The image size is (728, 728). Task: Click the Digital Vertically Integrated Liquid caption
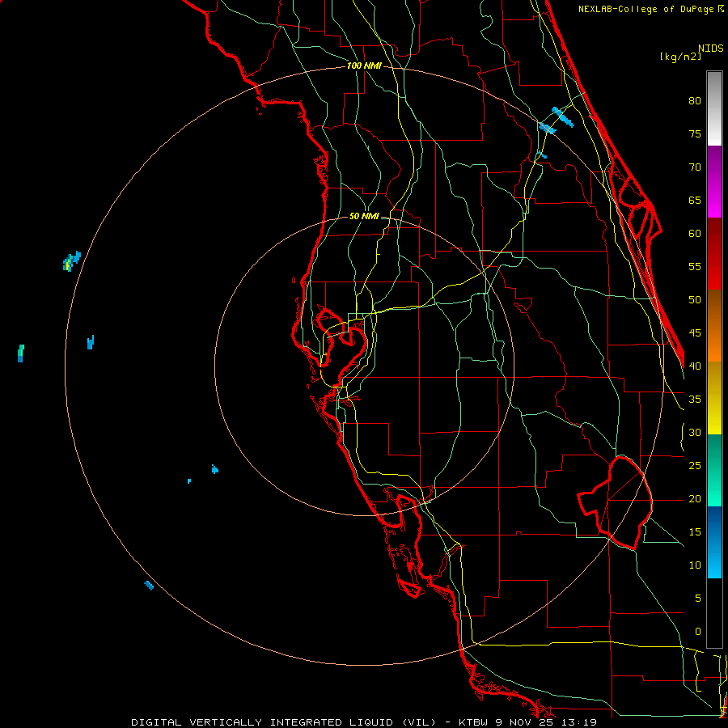(283, 722)
